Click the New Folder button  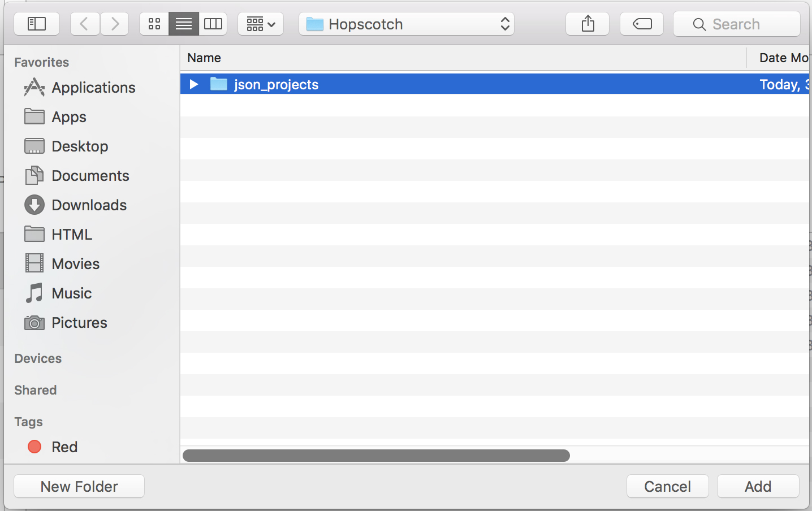(79, 486)
